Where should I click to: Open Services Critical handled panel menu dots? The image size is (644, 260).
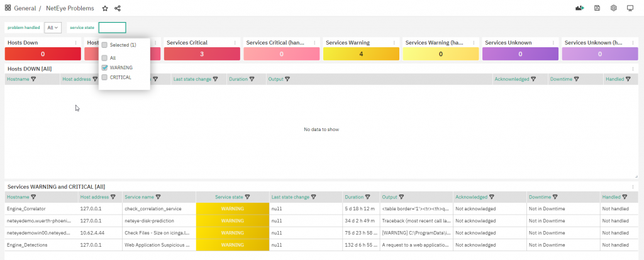click(314, 42)
